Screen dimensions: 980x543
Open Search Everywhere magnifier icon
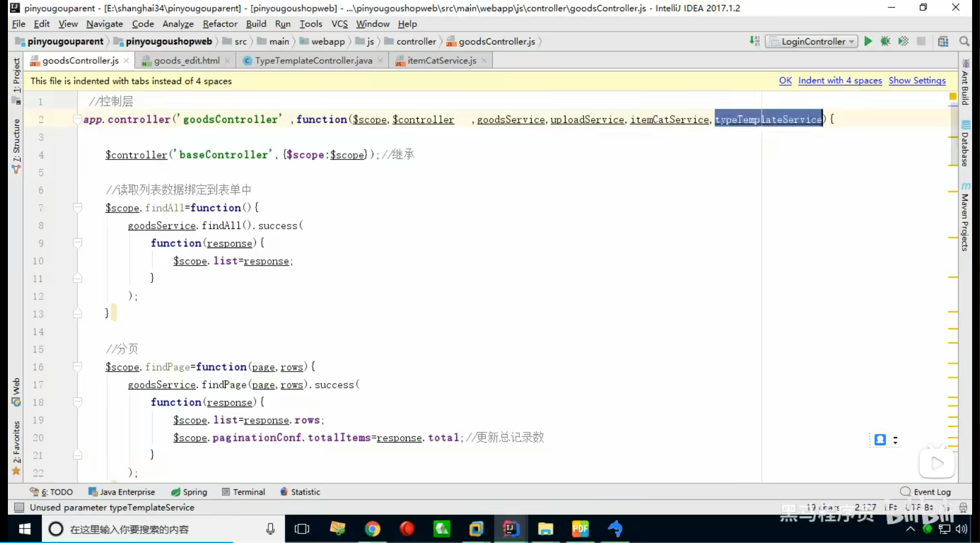pyautogui.click(x=964, y=41)
